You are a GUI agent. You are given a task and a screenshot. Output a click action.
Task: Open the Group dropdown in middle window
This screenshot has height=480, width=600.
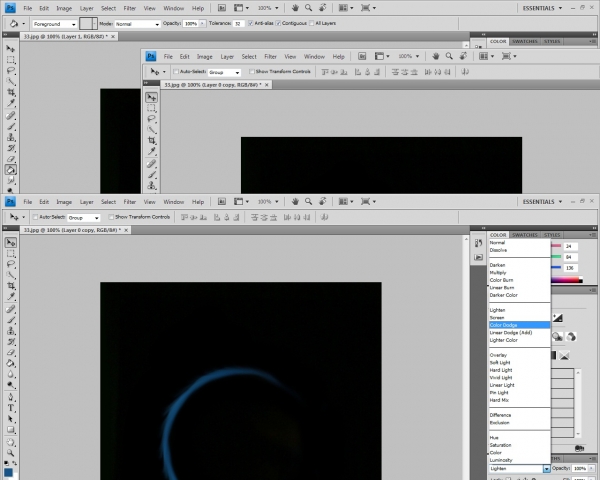click(224, 72)
